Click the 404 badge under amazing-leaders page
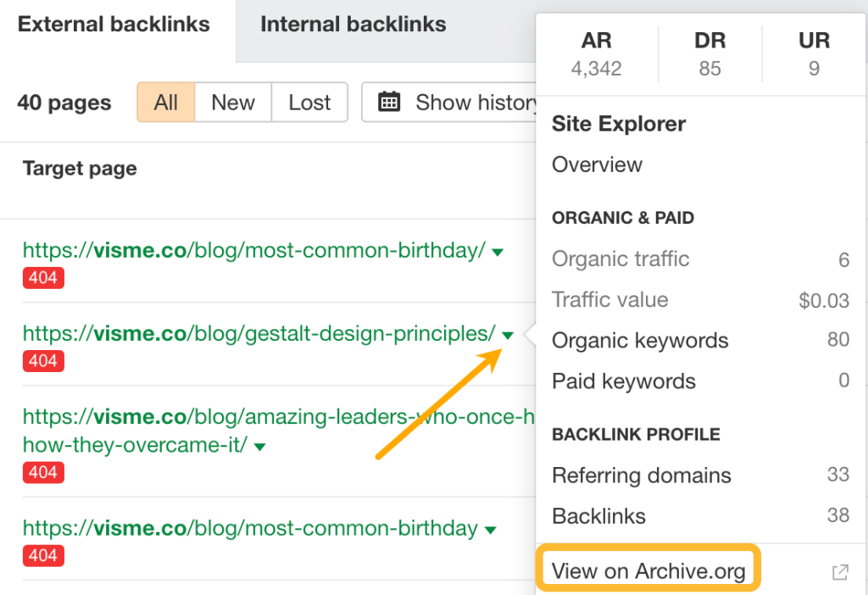The height and width of the screenshot is (595, 868). [42, 472]
